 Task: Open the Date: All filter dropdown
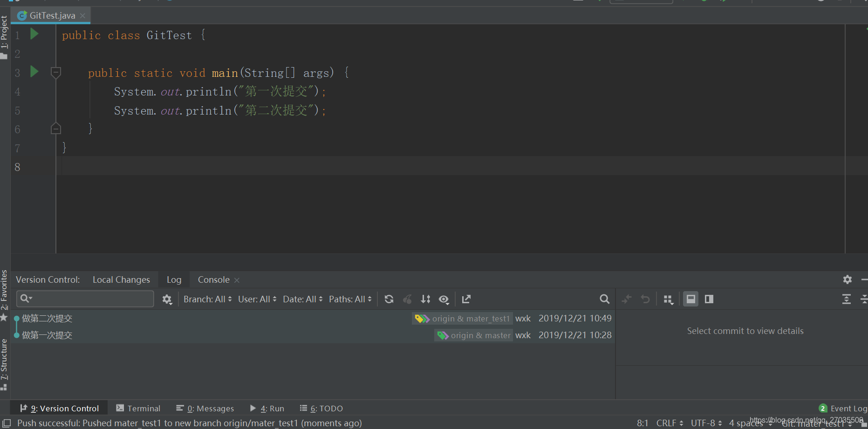tap(302, 299)
